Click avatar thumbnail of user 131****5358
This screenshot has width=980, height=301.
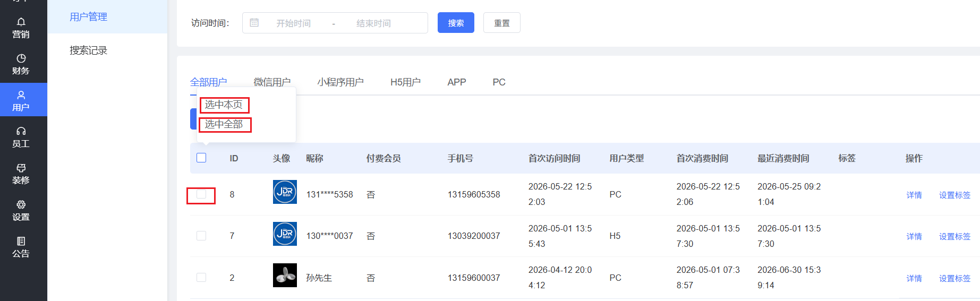pos(285,192)
